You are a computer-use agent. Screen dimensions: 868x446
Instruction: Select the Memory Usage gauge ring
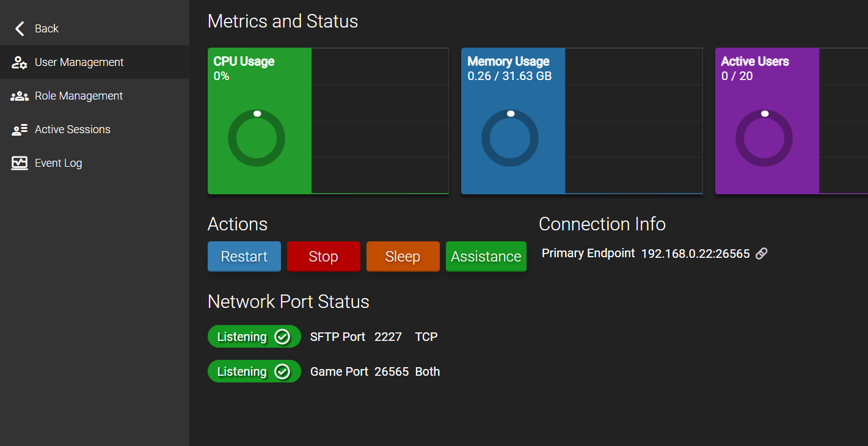click(510, 138)
